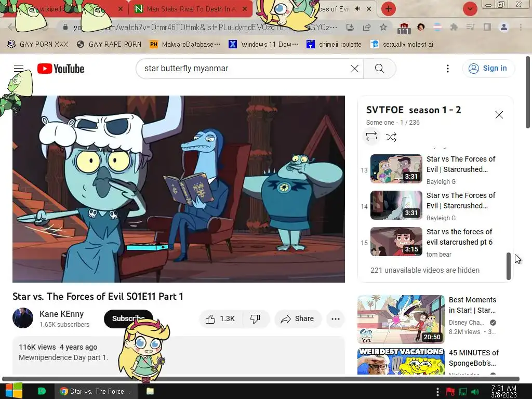Open a new tab with the red plus button
The image size is (532, 399).
(x=389, y=9)
